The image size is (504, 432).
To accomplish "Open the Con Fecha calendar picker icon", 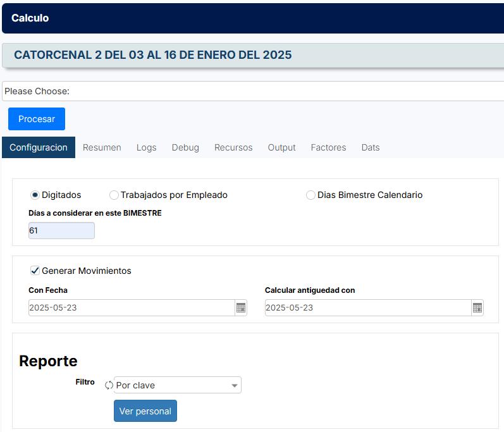I will (x=240, y=308).
